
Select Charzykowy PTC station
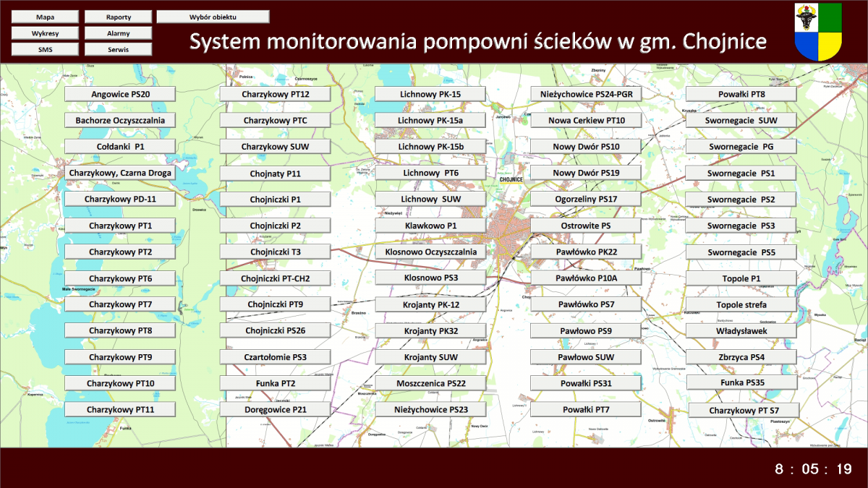pyautogui.click(x=276, y=121)
